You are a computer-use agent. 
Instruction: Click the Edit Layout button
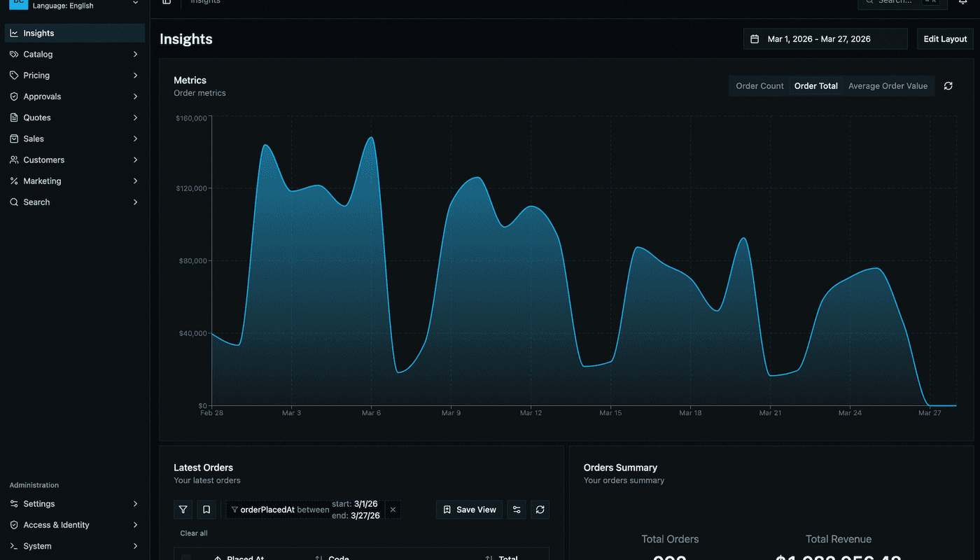945,39
